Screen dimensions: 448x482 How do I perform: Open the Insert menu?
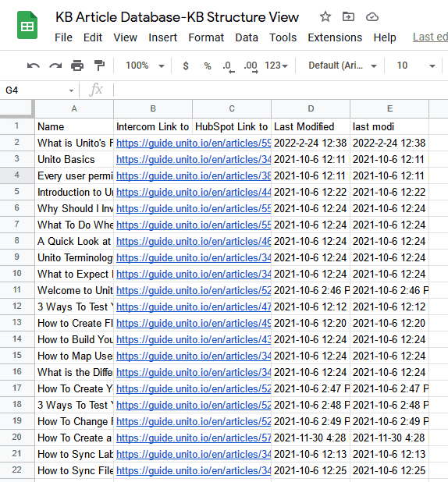pyautogui.click(x=163, y=37)
